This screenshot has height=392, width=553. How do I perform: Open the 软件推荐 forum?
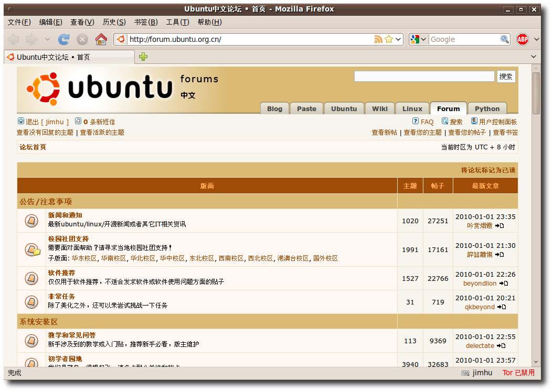click(x=62, y=273)
